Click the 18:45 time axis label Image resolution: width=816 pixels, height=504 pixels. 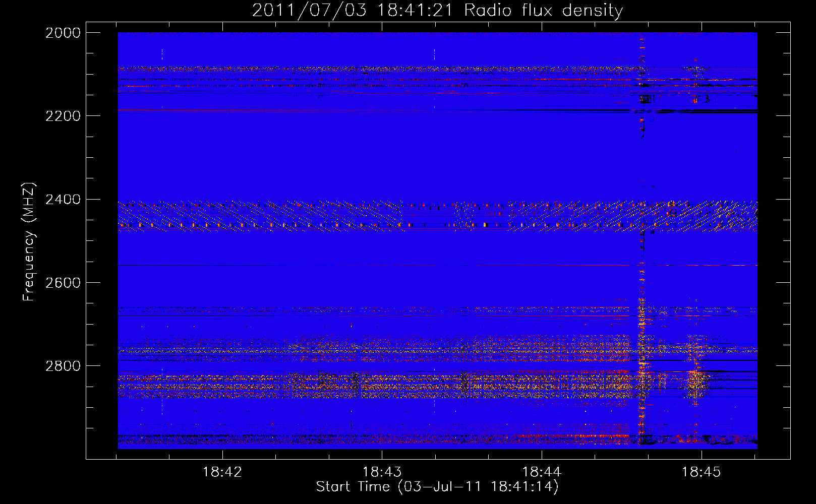702,472
